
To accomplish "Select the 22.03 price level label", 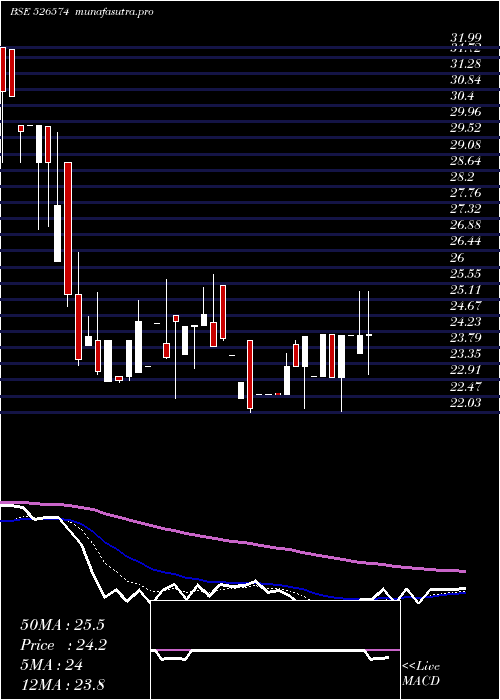I will 465,403.
